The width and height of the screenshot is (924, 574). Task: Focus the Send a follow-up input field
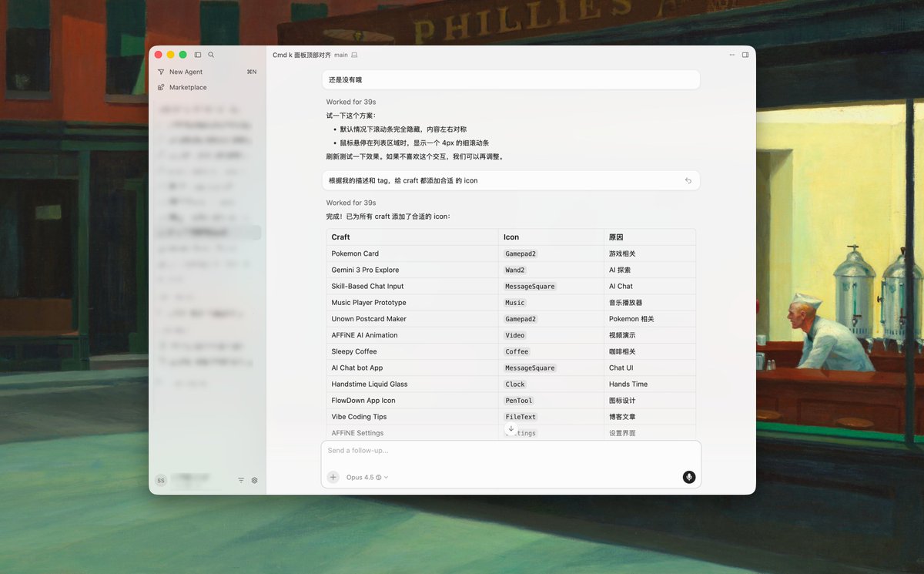tap(511, 451)
